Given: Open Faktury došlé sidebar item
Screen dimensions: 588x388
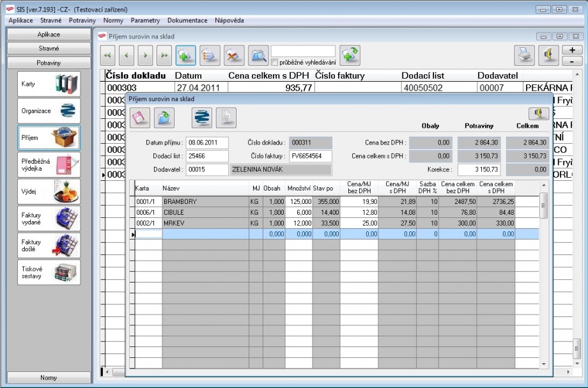Looking at the screenshot, I should (49, 245).
